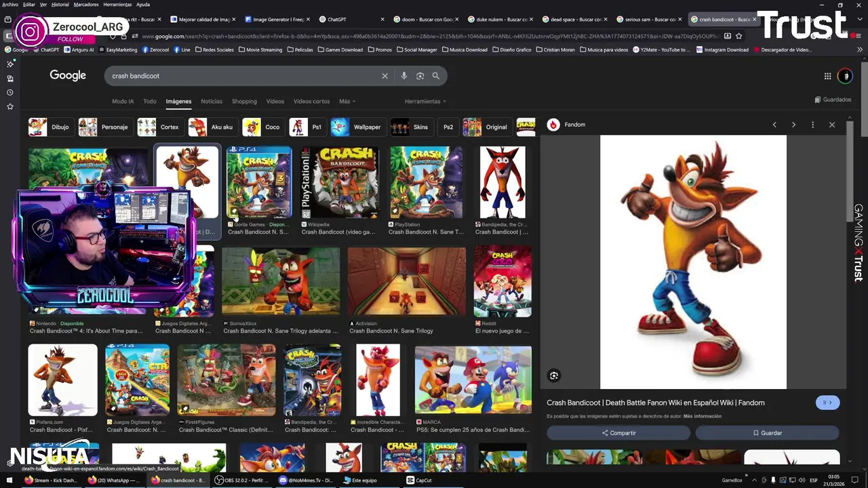Close the image preview panel

[832, 125]
